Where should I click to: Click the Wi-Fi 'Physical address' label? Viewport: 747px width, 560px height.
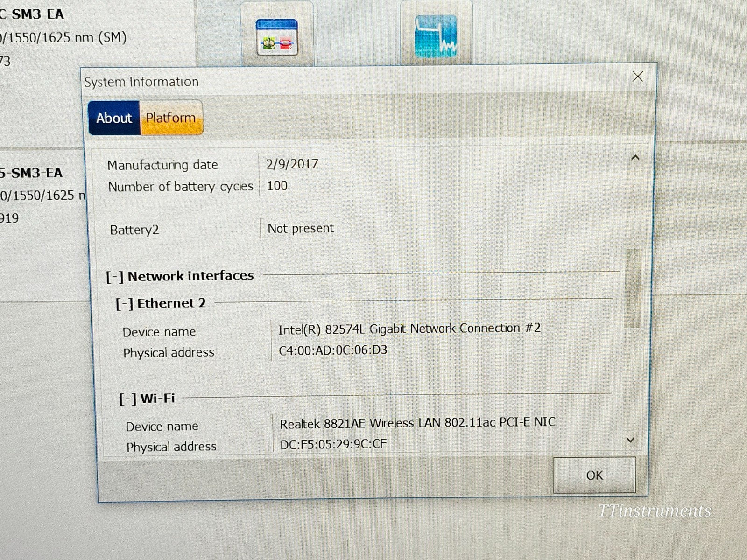click(171, 447)
